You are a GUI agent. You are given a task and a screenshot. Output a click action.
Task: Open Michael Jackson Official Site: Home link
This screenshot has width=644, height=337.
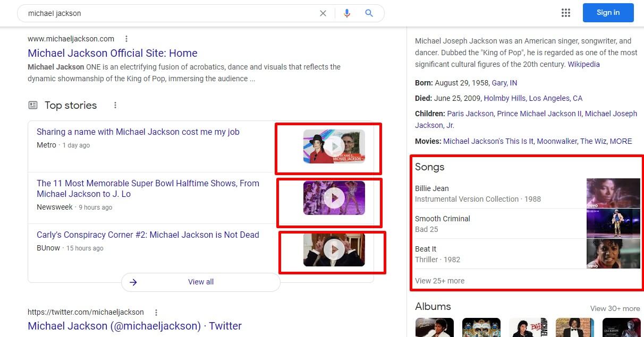113,53
